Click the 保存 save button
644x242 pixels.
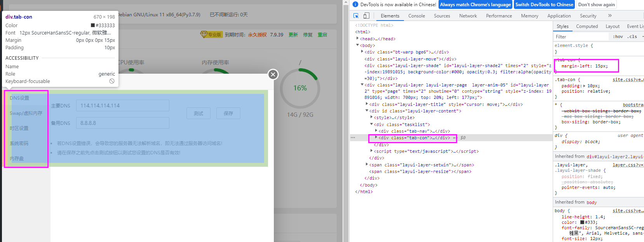pyautogui.click(x=228, y=113)
